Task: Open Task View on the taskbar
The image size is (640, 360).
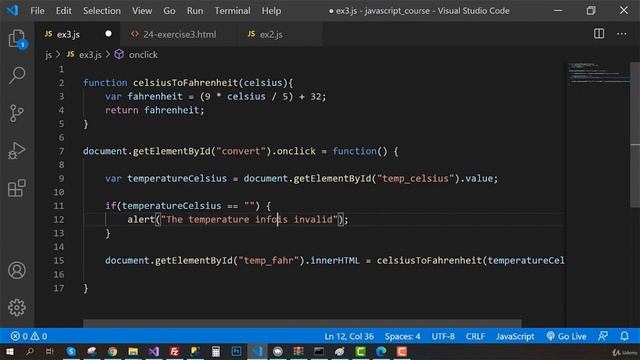Action: tap(50, 351)
